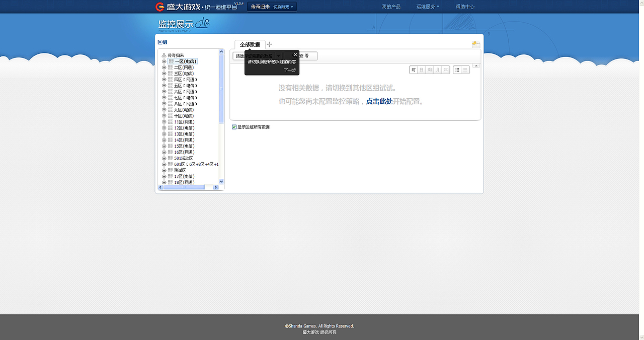Switch to grid view icon
The height and width of the screenshot is (340, 644).
(x=457, y=70)
